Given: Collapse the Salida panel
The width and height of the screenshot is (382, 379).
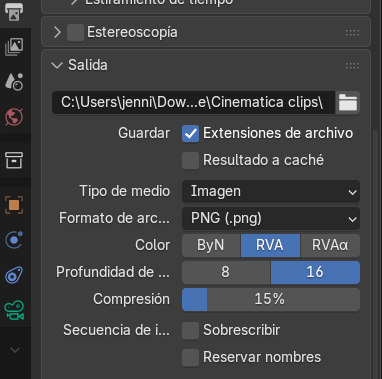Looking at the screenshot, I should tap(57, 65).
